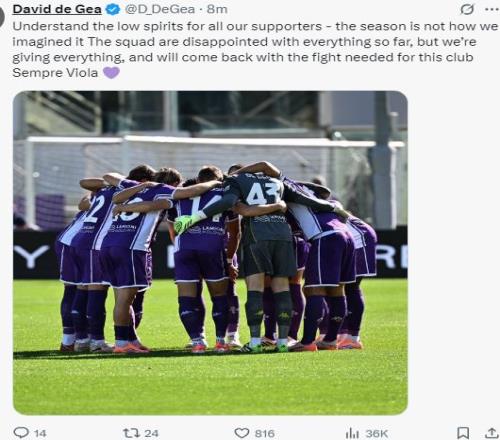Like the tweet with heart icon

click(x=242, y=433)
